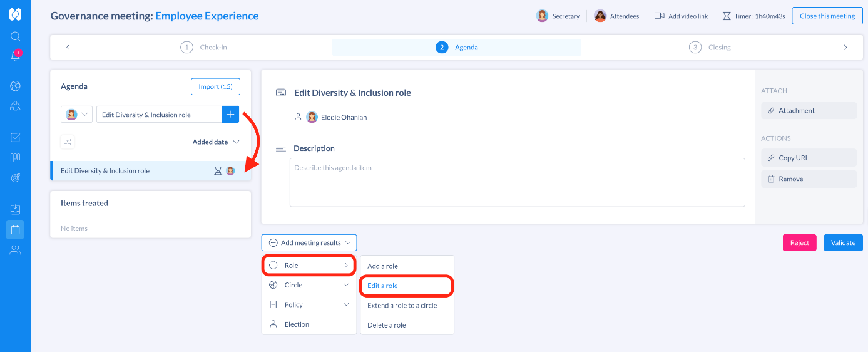Open notifications bell in sidebar
868x352 pixels.
point(16,55)
